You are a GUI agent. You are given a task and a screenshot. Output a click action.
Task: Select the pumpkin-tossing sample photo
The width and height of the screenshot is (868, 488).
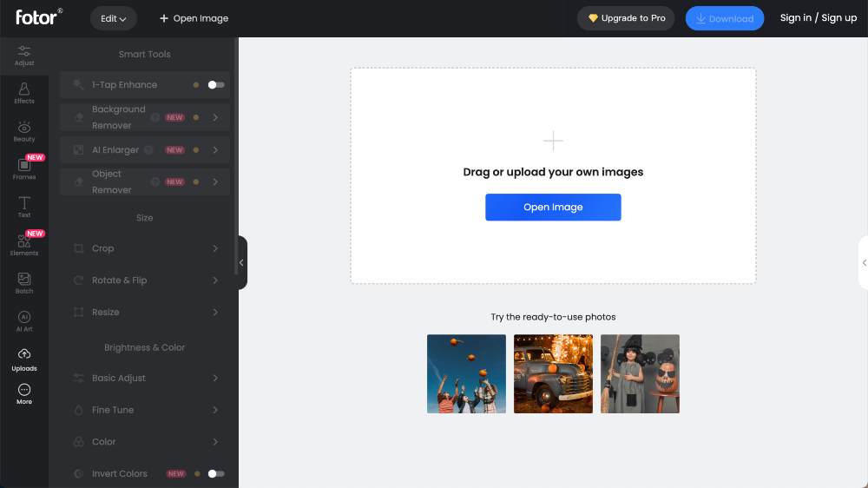coord(466,373)
